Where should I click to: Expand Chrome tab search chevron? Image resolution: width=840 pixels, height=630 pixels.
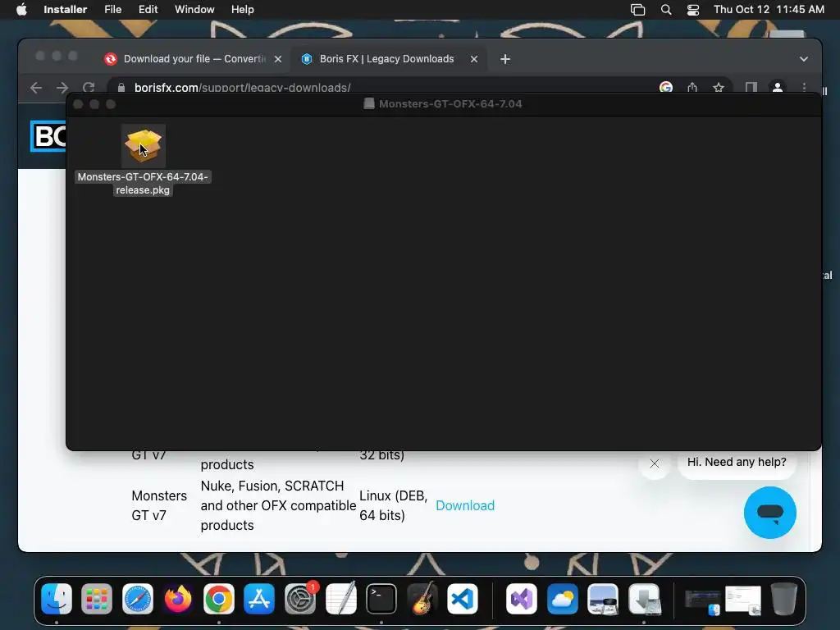pos(804,59)
